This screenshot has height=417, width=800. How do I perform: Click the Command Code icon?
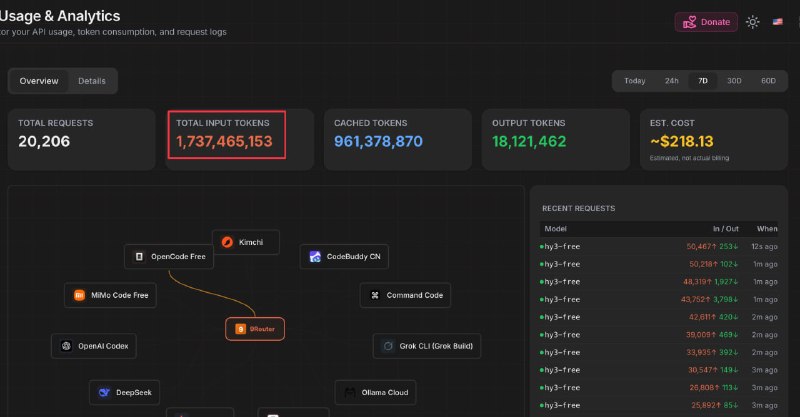[x=375, y=295]
